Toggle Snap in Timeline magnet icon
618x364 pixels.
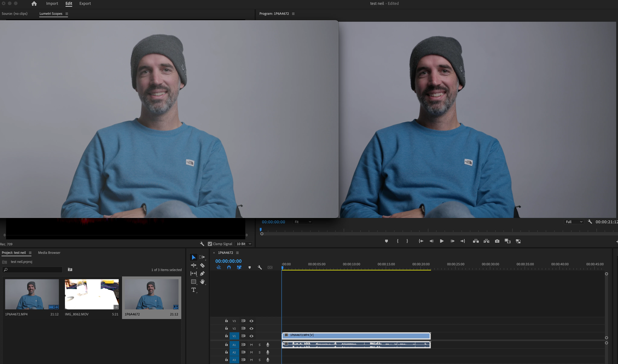click(229, 268)
